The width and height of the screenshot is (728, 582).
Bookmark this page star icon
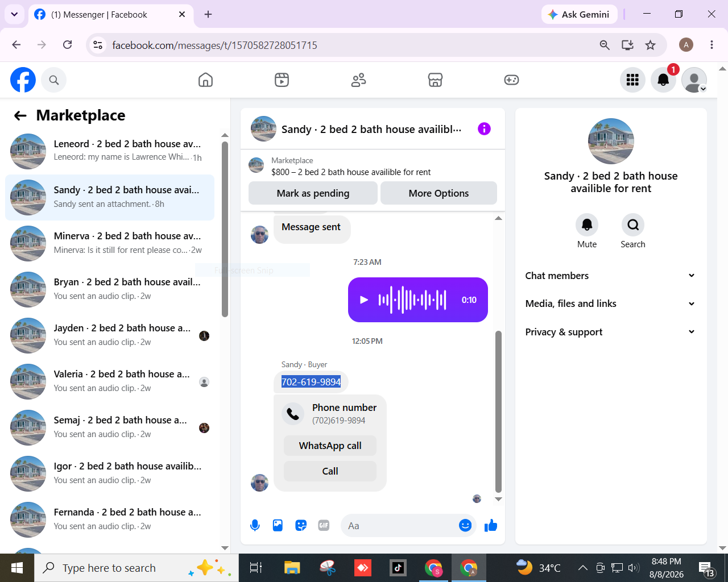tap(651, 45)
